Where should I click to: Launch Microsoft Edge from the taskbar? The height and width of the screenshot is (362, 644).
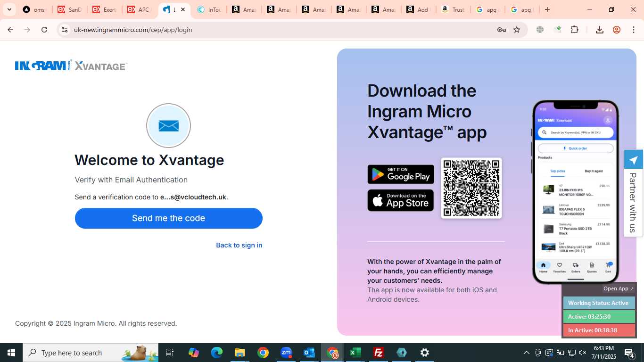[x=216, y=353]
